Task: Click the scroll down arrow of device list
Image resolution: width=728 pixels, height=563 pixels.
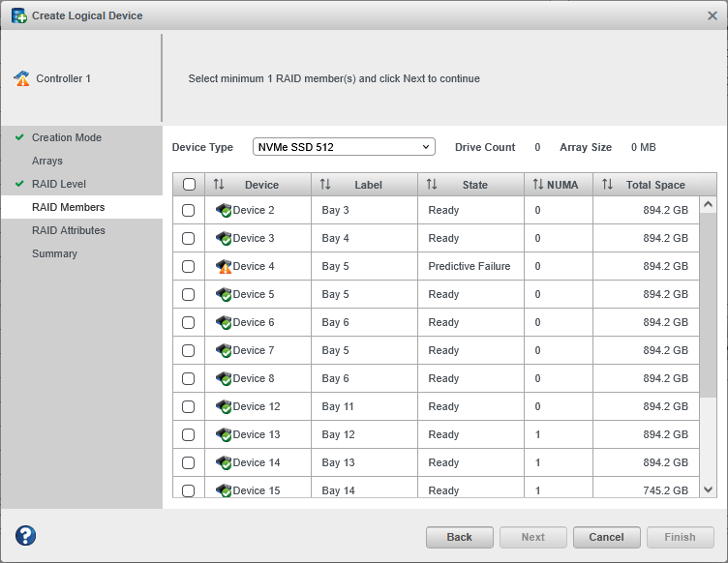Action: pos(708,490)
